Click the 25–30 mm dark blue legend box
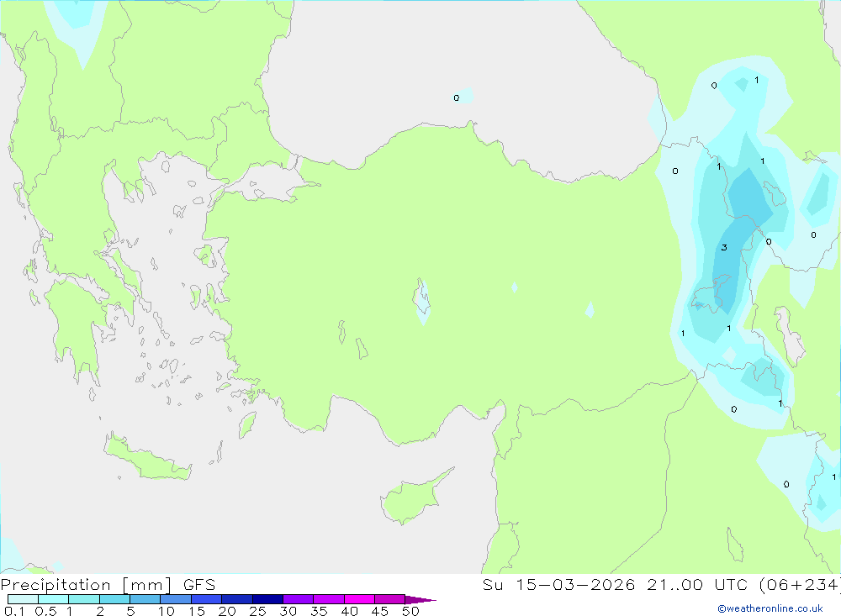Screen dimensions: 841x616 [267, 599]
